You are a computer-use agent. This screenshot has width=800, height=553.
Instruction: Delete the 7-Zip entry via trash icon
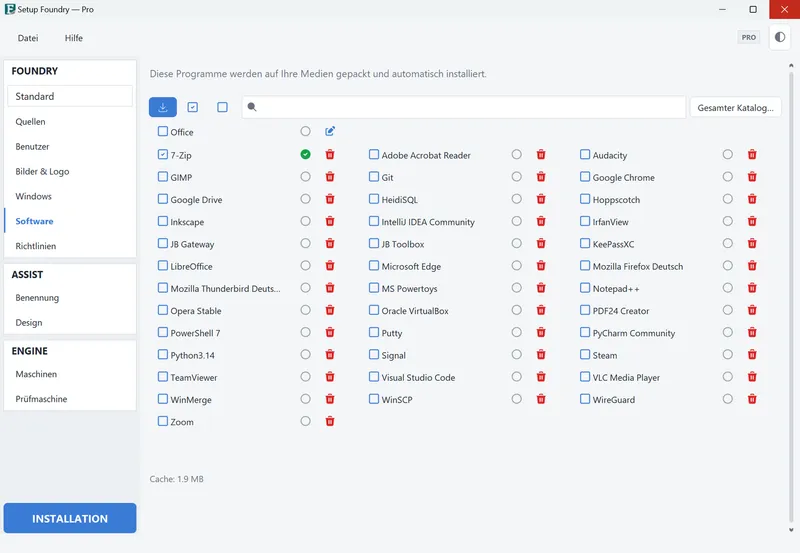[x=330, y=154]
